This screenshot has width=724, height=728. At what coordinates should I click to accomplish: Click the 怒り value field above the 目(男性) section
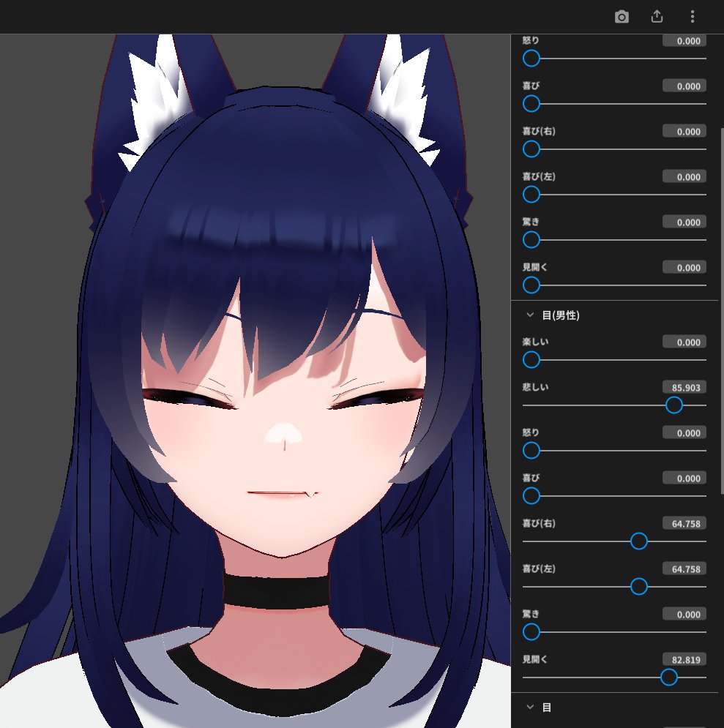pos(684,41)
